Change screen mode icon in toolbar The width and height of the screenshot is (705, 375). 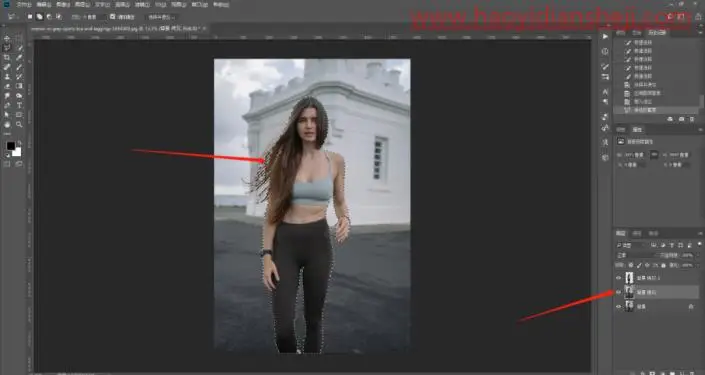19,164
